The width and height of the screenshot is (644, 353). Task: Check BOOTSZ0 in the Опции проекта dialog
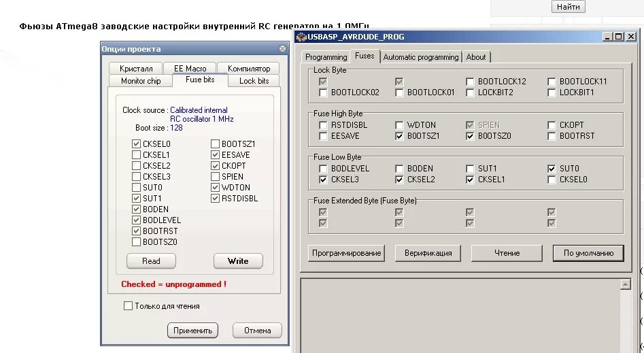point(137,242)
